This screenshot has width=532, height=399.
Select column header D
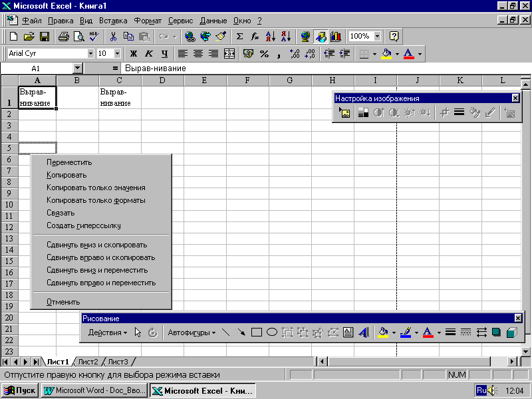tap(162, 80)
